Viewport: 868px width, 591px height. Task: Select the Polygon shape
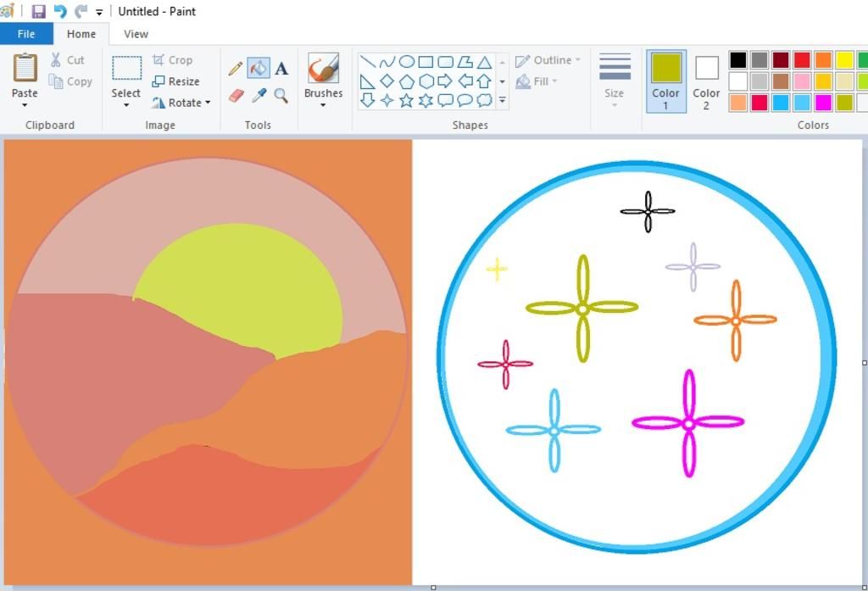(x=465, y=62)
